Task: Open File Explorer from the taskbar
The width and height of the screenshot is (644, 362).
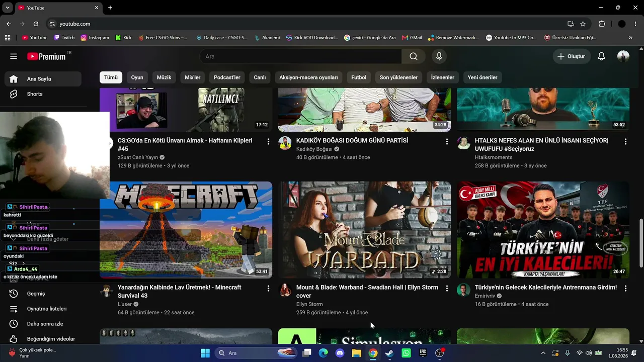Action: point(356,353)
